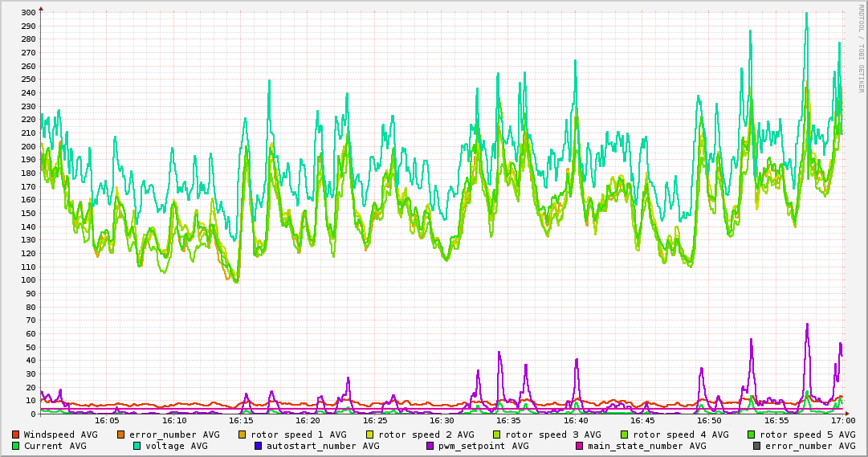Click the 16:30 time axis label
The image size is (868, 457).
[442, 420]
